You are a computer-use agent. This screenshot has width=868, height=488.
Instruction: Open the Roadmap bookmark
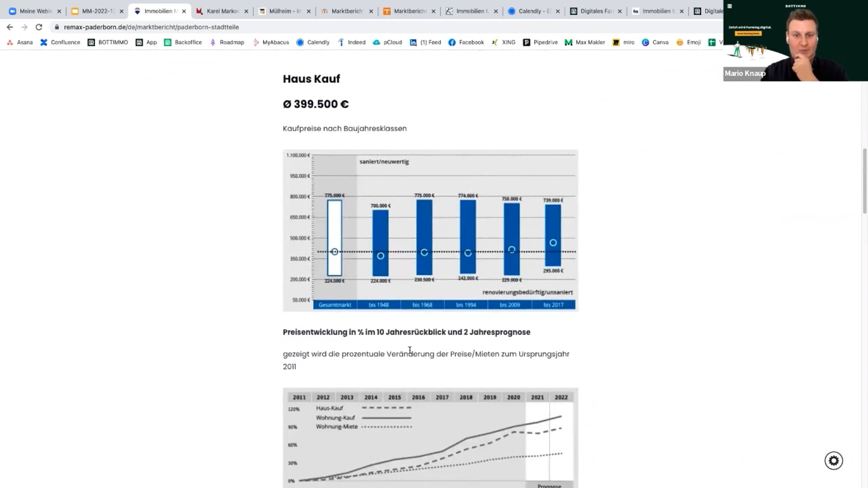click(x=227, y=42)
